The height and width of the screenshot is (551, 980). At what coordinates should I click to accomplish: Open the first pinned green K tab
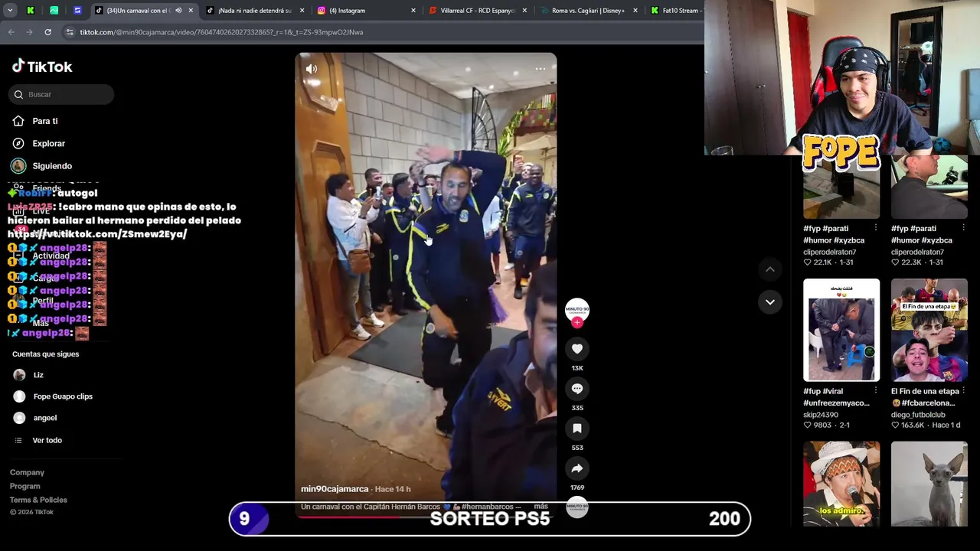(x=30, y=11)
